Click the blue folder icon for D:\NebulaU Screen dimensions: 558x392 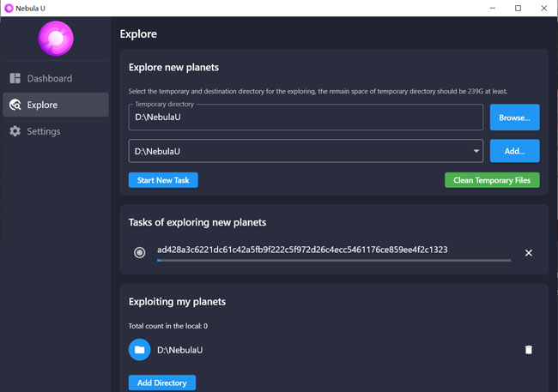click(x=139, y=350)
